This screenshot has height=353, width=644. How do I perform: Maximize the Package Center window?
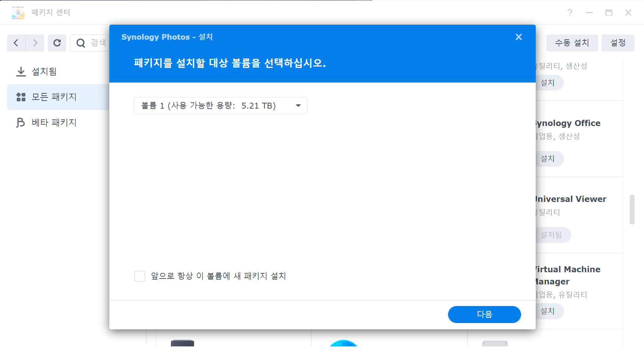(609, 13)
